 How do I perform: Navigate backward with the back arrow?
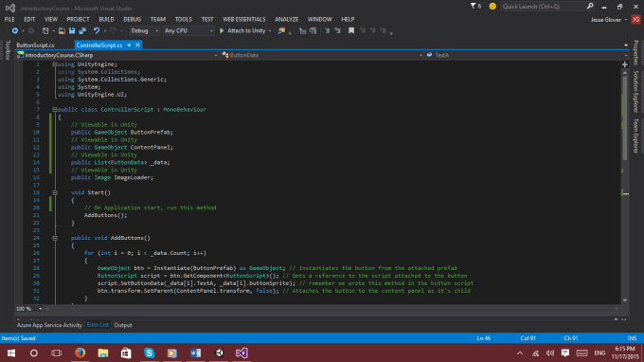(15, 31)
